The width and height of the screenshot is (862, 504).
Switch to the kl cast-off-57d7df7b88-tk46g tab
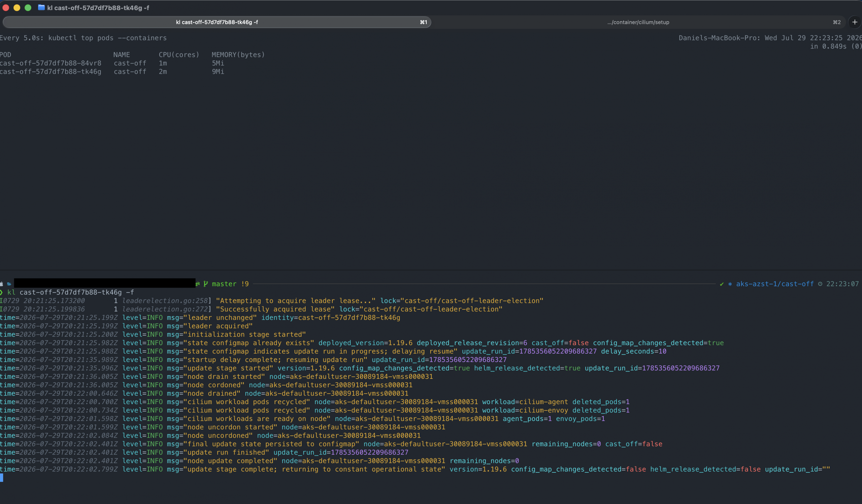tap(217, 22)
